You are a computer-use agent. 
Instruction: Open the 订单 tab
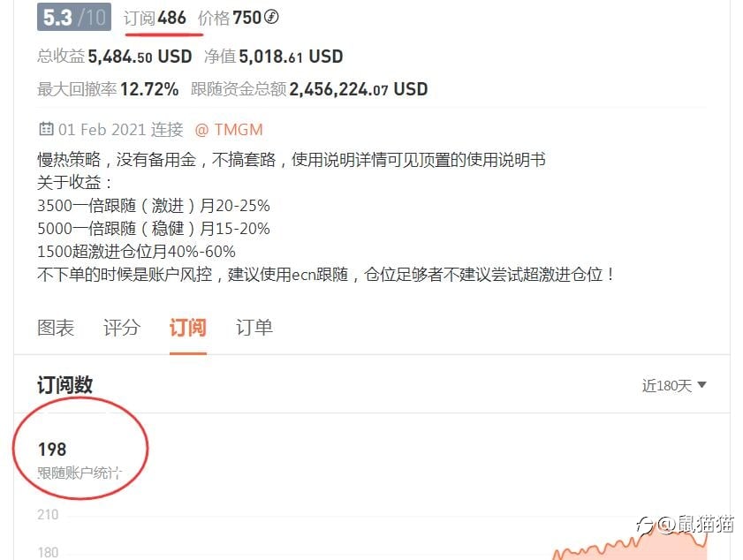tap(254, 328)
